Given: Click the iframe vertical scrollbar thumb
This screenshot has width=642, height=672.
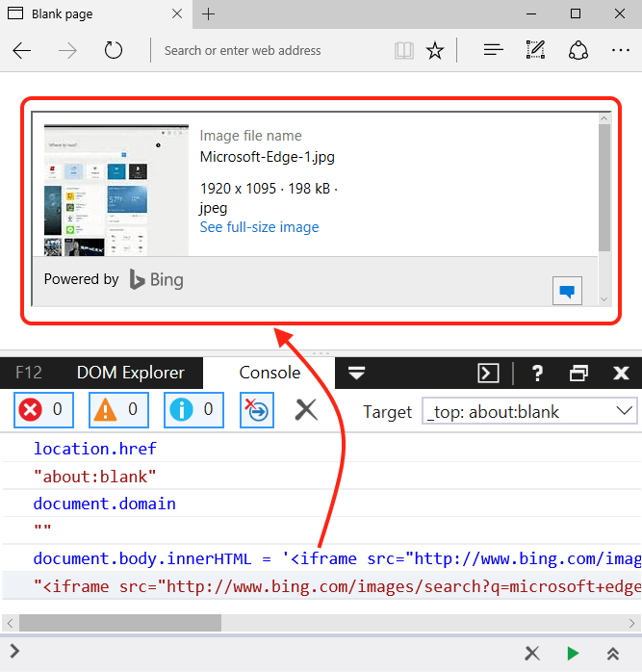Looking at the screenshot, I should tap(604, 188).
